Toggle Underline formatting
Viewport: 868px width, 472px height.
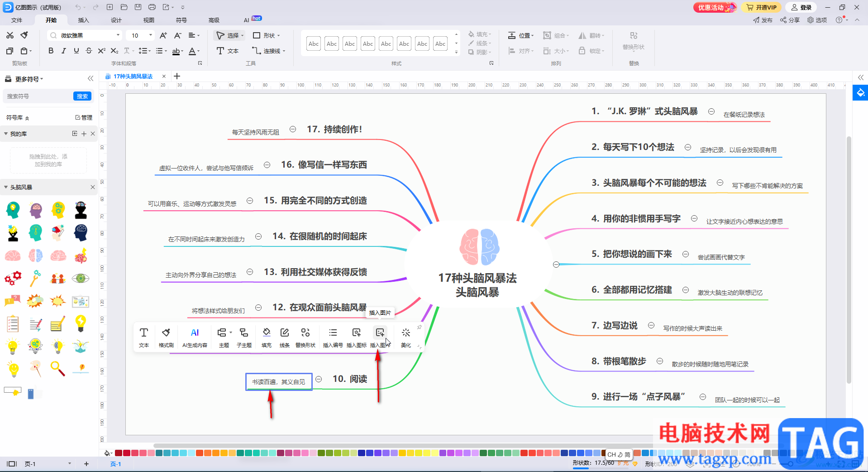[76, 51]
